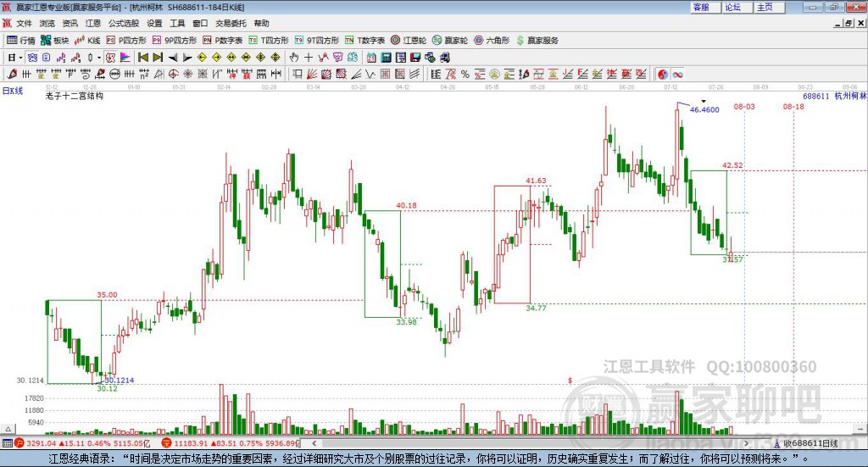Click the grid icon in status bar
The height and width of the screenshot is (467, 868).
(7, 443)
